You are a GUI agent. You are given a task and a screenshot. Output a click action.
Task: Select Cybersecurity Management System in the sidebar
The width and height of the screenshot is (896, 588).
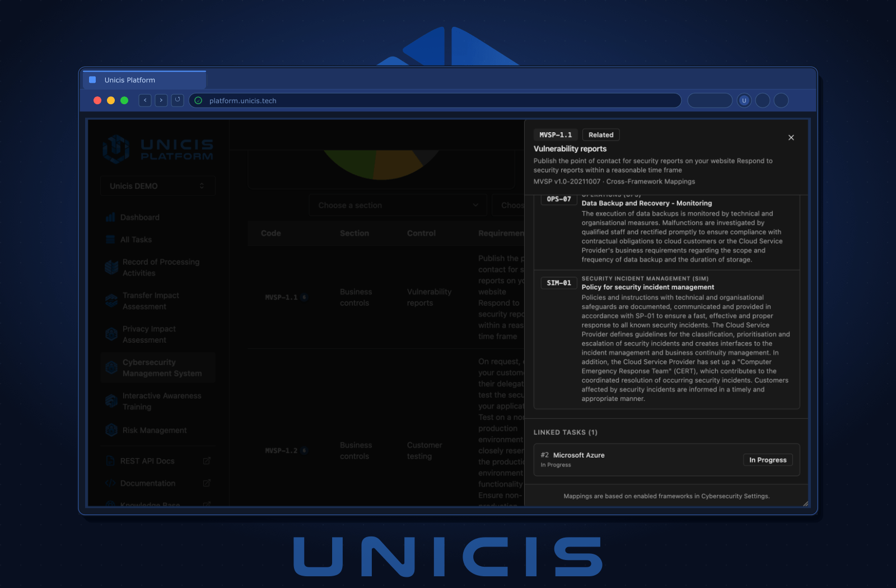pos(158,368)
